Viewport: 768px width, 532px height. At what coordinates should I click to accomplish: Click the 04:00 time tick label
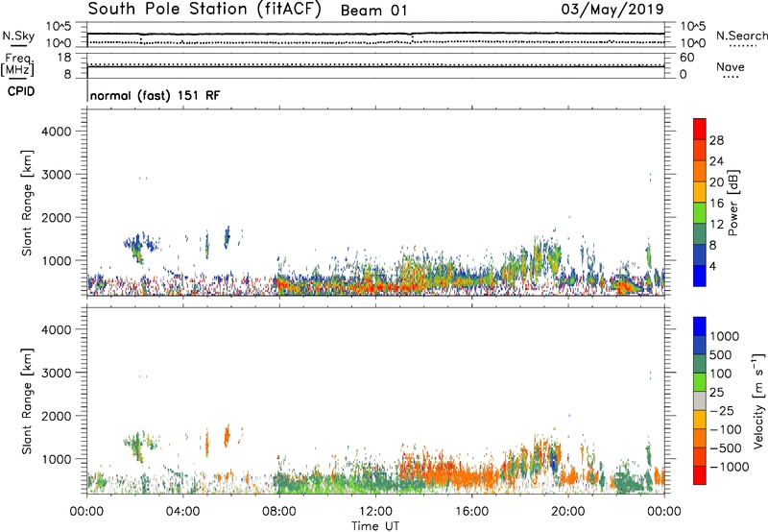click(182, 512)
